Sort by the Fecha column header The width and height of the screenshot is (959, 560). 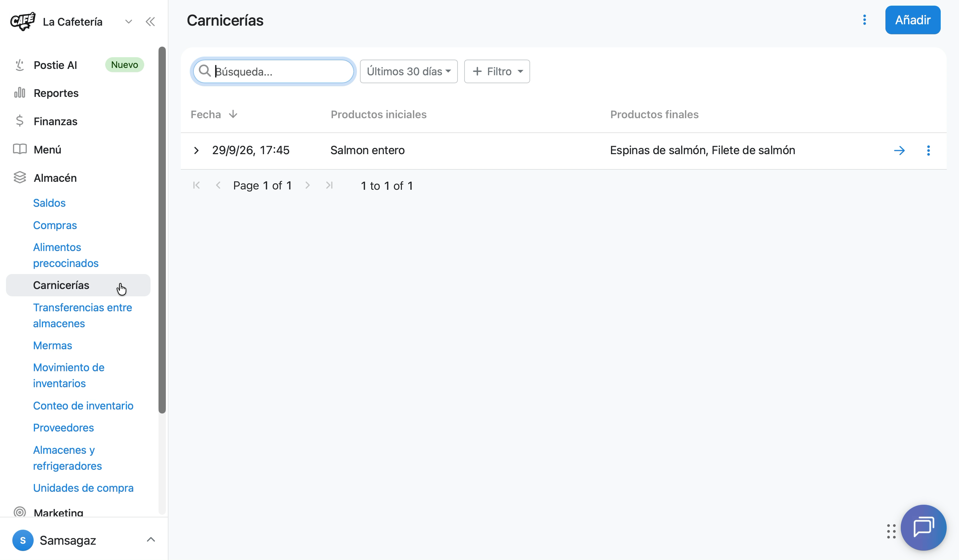(x=214, y=115)
